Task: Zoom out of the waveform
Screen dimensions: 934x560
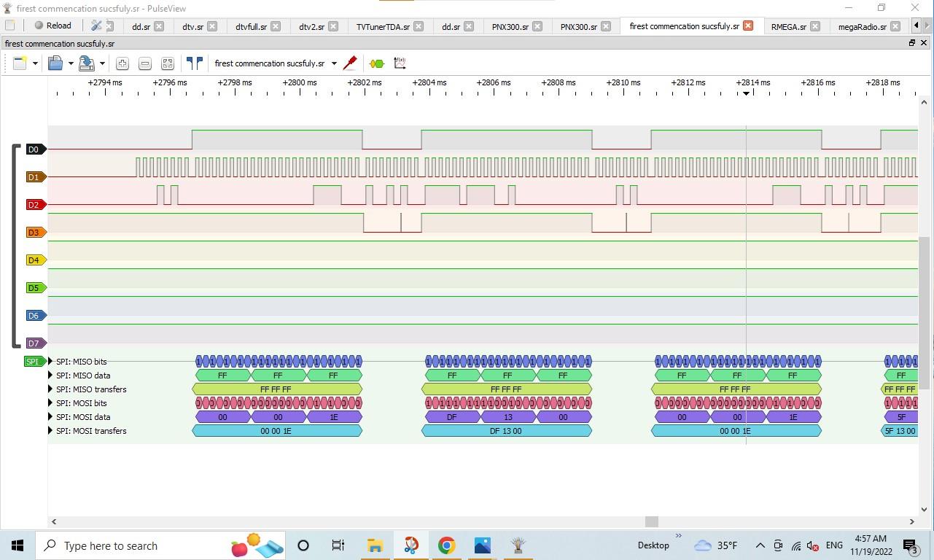Action: [x=145, y=63]
